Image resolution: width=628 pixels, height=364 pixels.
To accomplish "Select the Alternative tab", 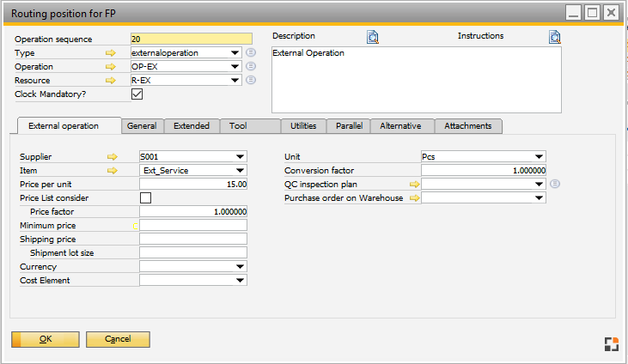I will pos(400,126).
